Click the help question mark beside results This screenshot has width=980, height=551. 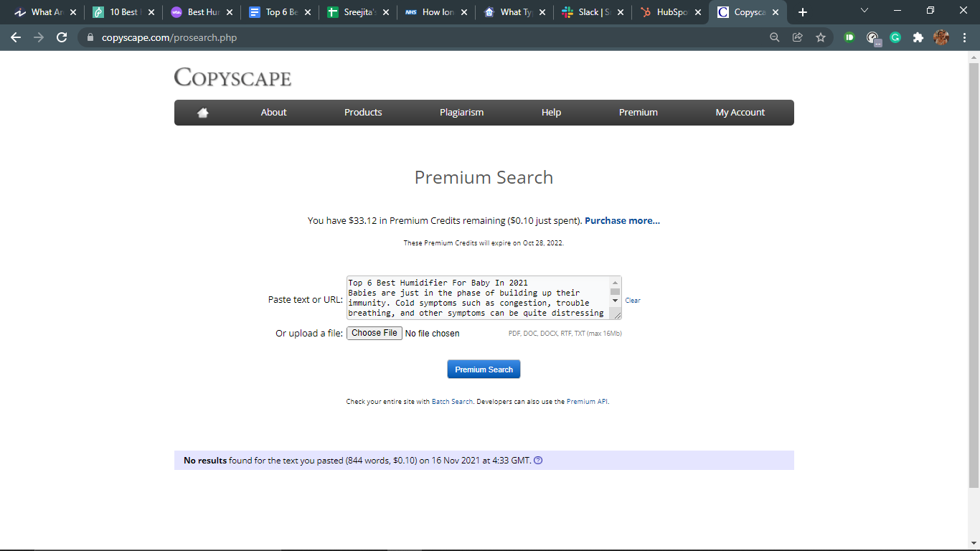(539, 461)
